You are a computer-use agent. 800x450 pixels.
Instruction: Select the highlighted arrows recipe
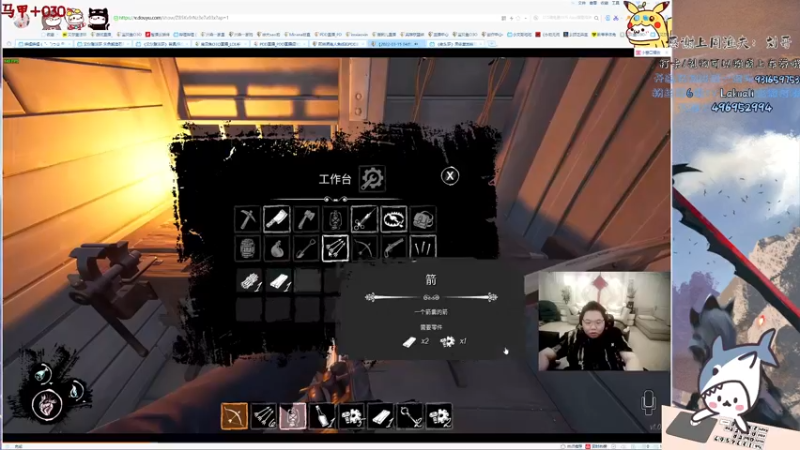[335, 248]
